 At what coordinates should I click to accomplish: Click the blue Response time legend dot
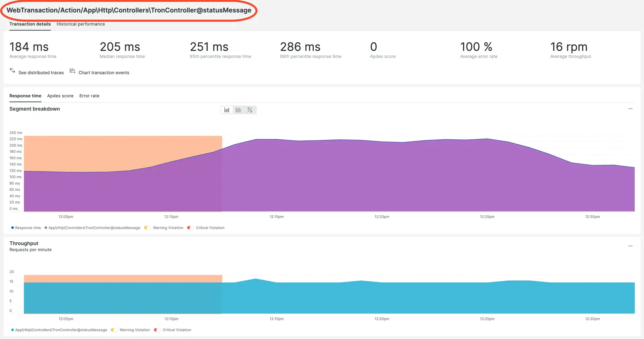[12, 228]
